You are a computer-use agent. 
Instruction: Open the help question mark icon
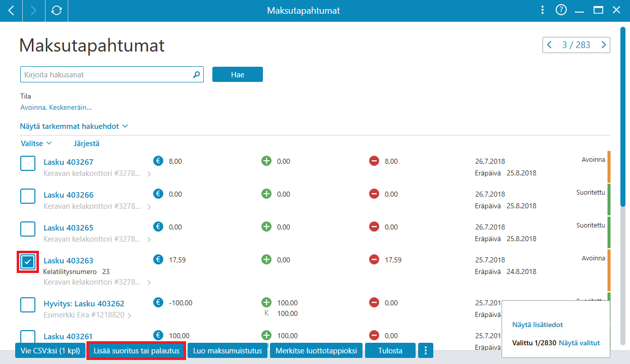[x=561, y=10]
